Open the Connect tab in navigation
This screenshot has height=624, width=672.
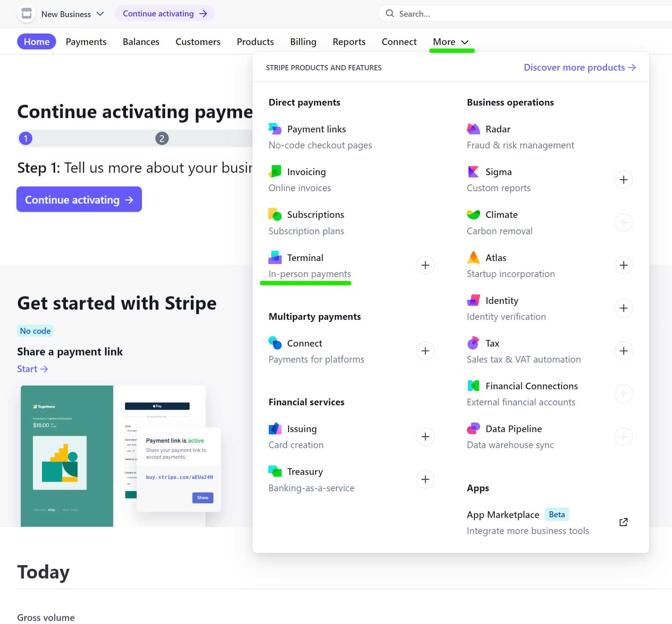pyautogui.click(x=399, y=42)
